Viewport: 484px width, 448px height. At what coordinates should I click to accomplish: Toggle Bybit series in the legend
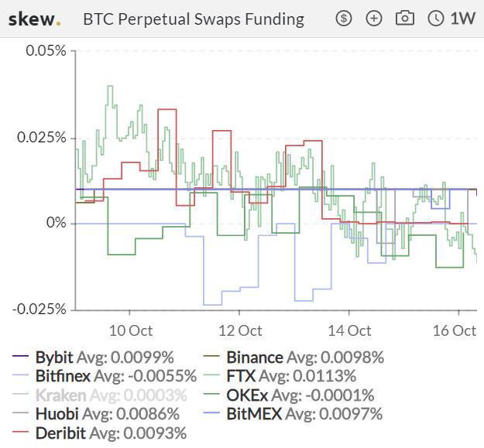93,357
